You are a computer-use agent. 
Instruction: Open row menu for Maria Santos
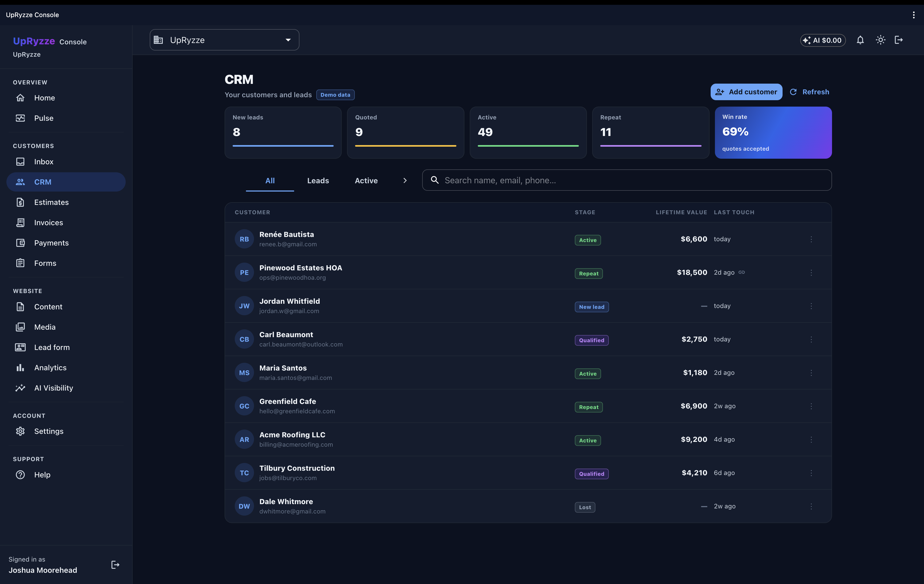(x=811, y=373)
